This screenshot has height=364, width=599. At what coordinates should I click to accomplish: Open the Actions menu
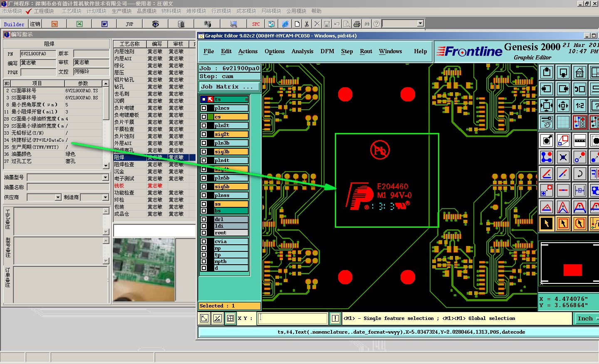[x=248, y=51]
